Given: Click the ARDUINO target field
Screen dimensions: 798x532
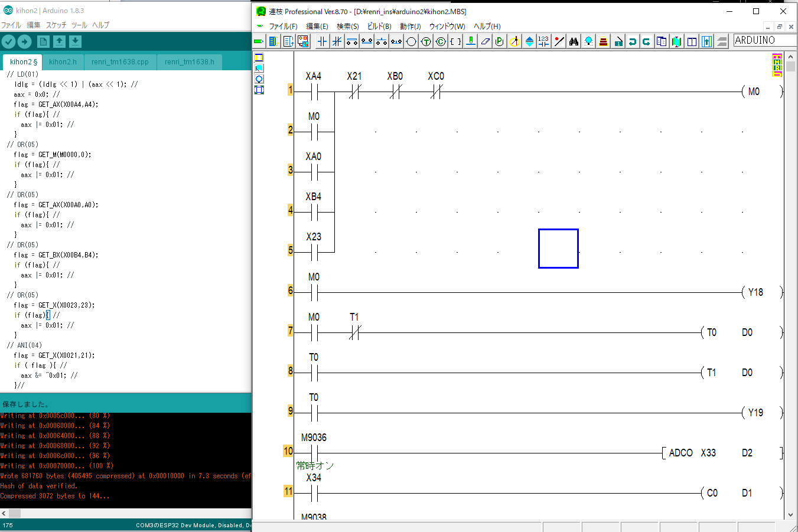Looking at the screenshot, I should coord(763,40).
